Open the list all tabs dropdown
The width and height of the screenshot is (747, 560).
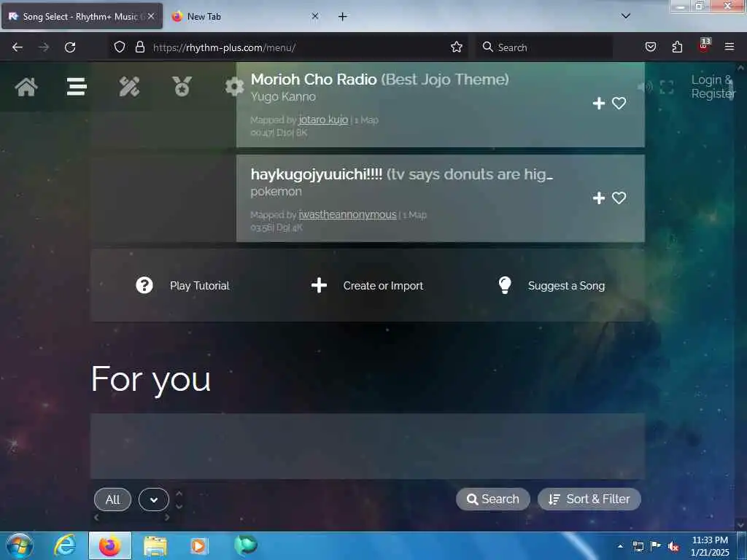pyautogui.click(x=626, y=16)
